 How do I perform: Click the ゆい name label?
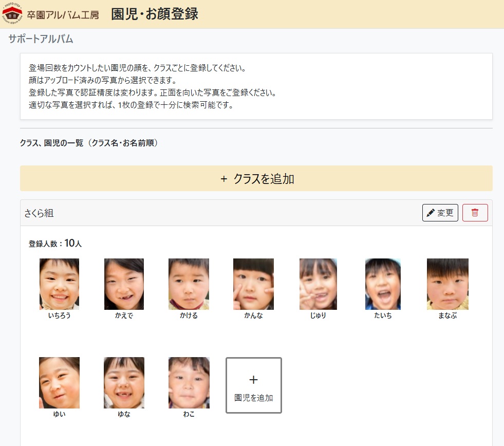click(x=59, y=414)
